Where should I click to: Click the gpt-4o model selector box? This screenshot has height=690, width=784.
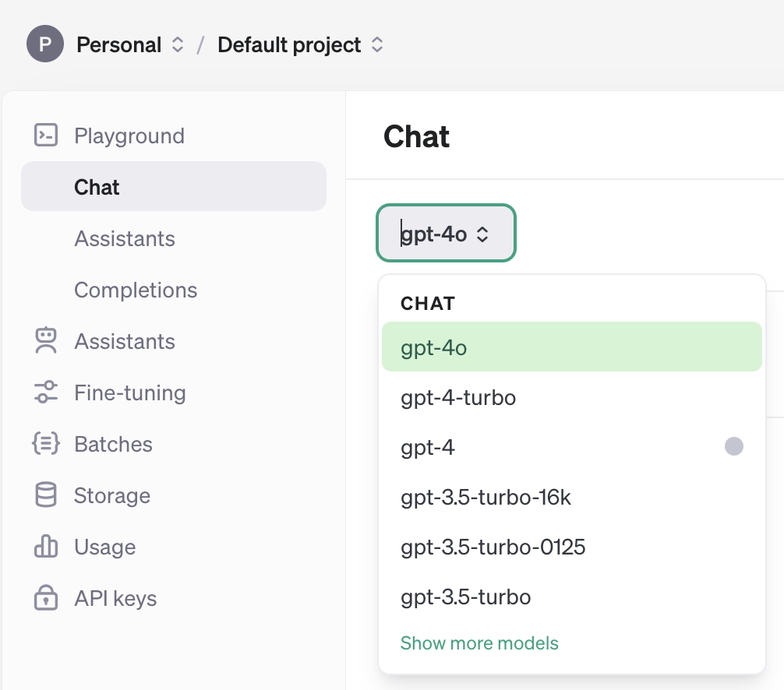pyautogui.click(x=446, y=233)
